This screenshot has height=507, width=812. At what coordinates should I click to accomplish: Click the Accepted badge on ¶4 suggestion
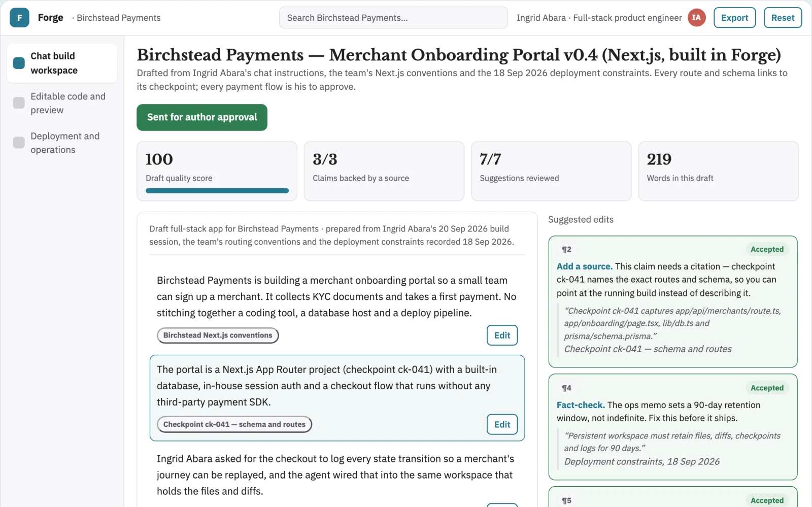point(767,388)
